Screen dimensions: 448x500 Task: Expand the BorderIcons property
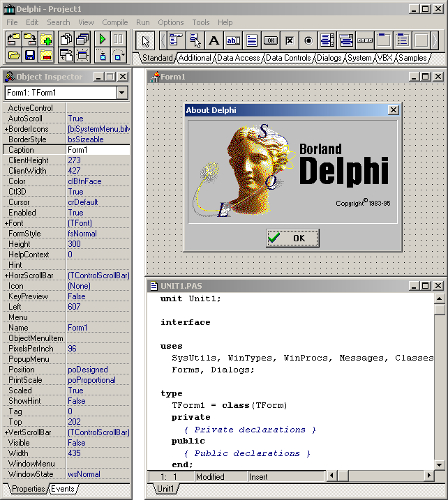[x=6, y=129]
